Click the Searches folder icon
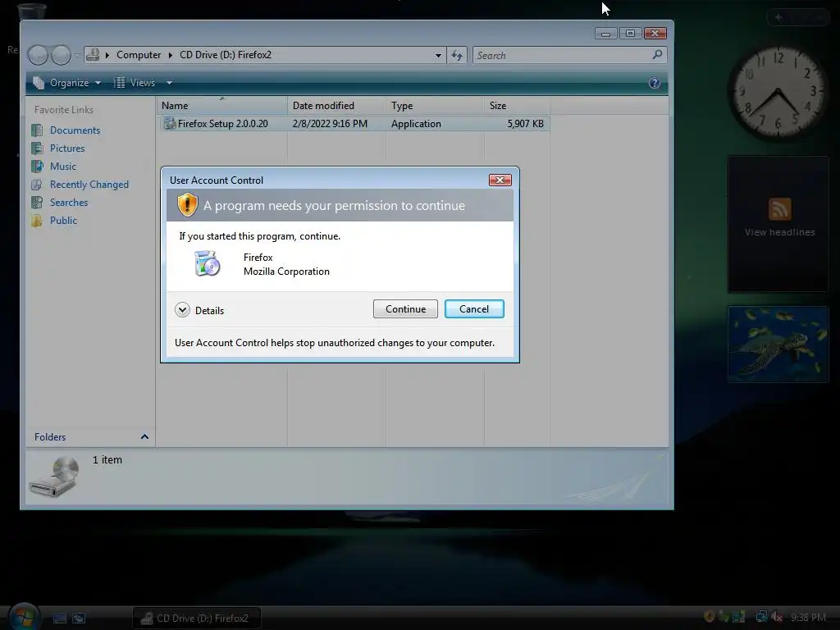840x630 pixels. tap(37, 203)
